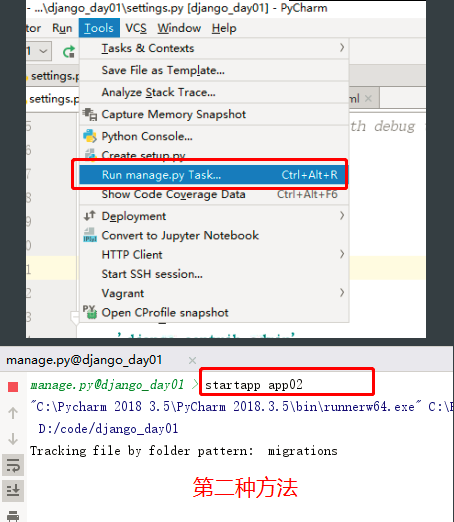
Task: Select Show Code Coverage Data
Action: 214,194
